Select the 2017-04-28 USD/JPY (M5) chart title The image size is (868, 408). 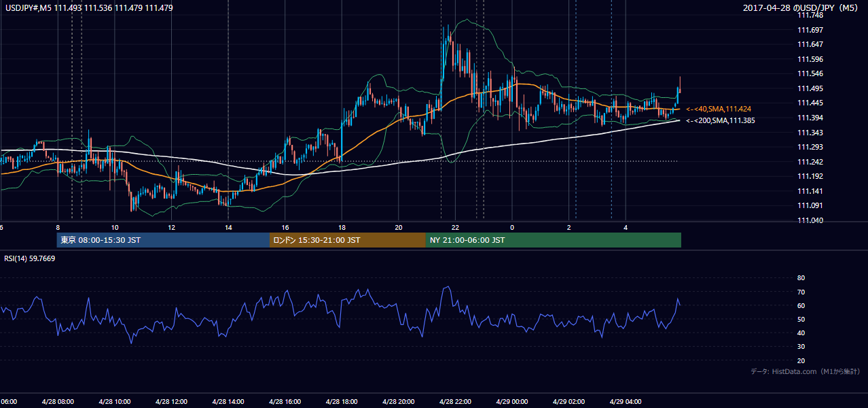tap(801, 7)
